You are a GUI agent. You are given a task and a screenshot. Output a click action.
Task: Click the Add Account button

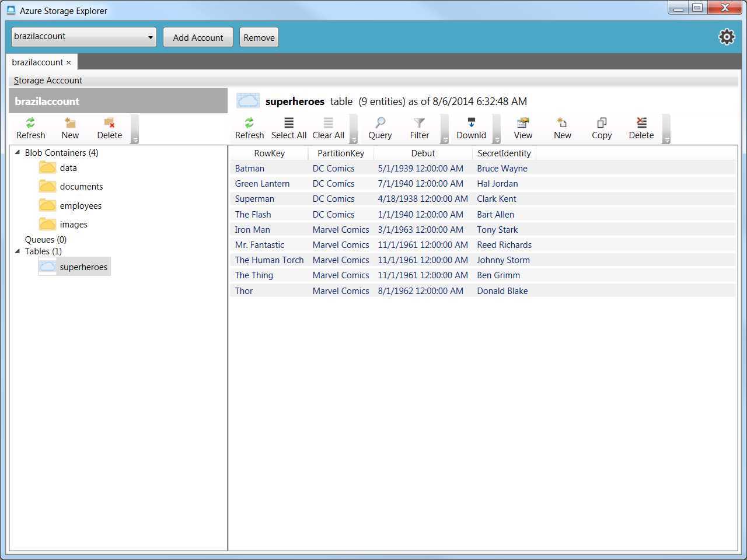pyautogui.click(x=198, y=37)
